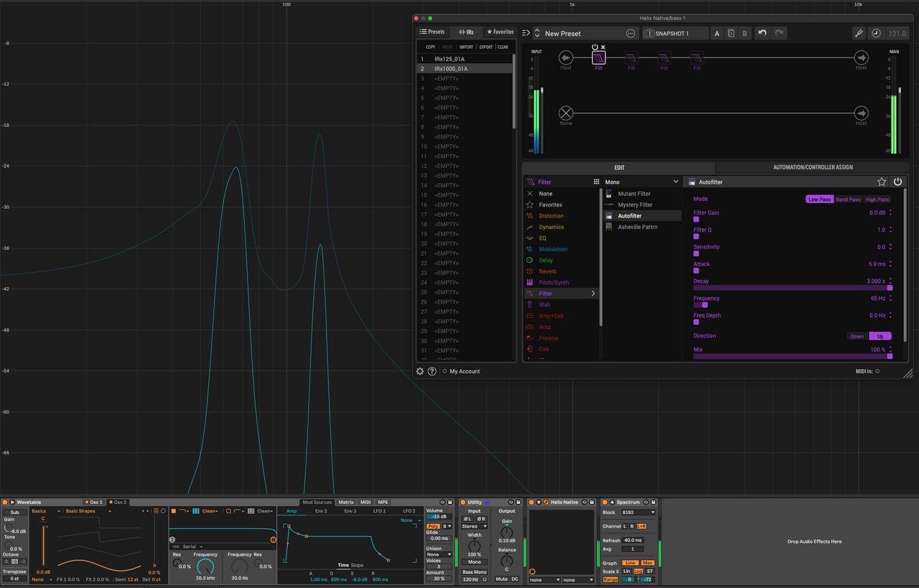The width and height of the screenshot is (919, 588).
Task: Set Autofilter direction to Up
Action: coord(880,336)
